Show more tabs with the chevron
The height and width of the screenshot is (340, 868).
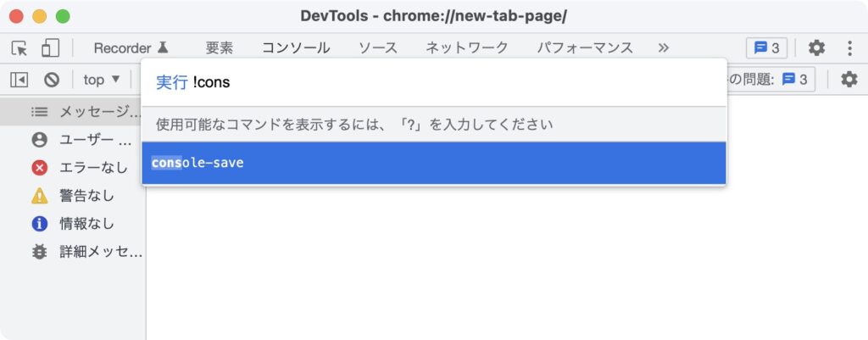663,48
